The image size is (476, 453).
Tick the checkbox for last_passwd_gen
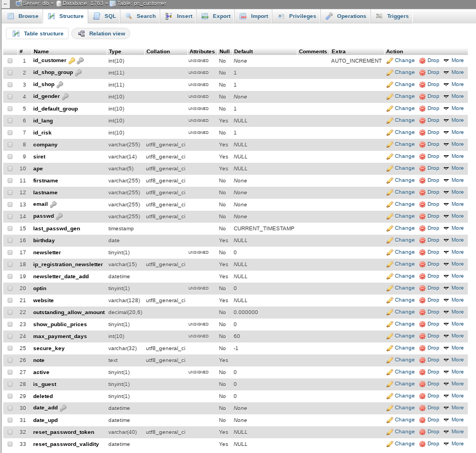click(10, 229)
